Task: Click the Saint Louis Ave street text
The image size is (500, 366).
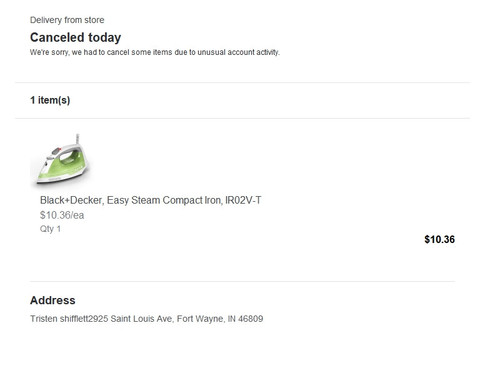Action: tap(141, 319)
